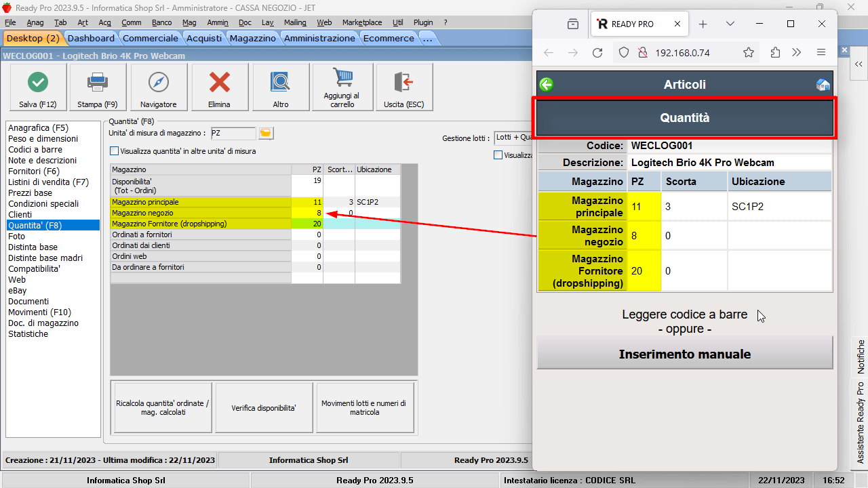Click the browser back arrow
868x488 pixels.
pos(549,52)
